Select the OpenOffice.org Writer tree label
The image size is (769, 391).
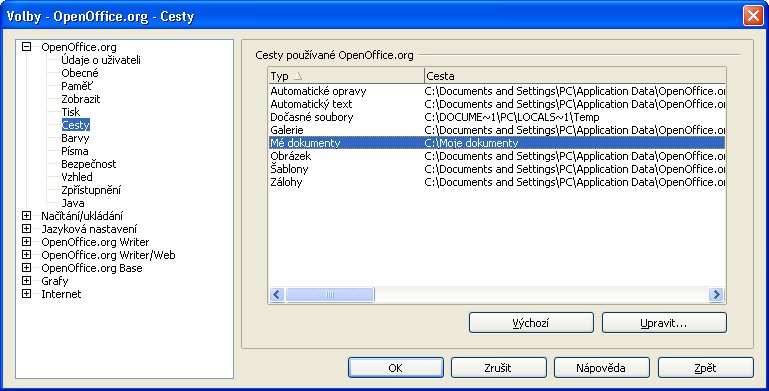tap(95, 242)
